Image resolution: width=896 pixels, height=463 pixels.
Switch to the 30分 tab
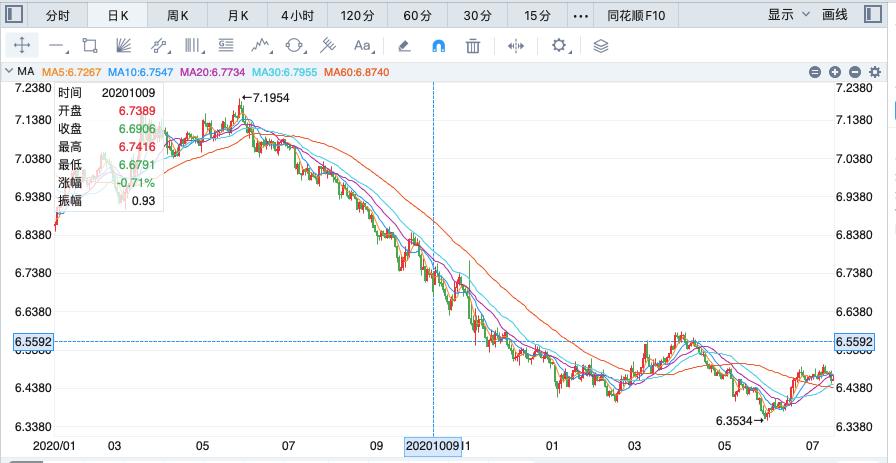pyautogui.click(x=477, y=15)
